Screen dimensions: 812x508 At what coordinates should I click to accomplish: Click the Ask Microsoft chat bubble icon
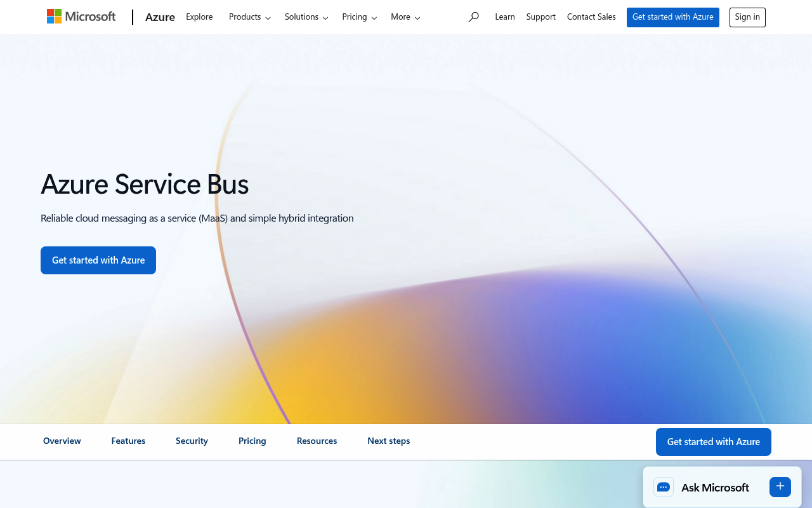click(664, 487)
